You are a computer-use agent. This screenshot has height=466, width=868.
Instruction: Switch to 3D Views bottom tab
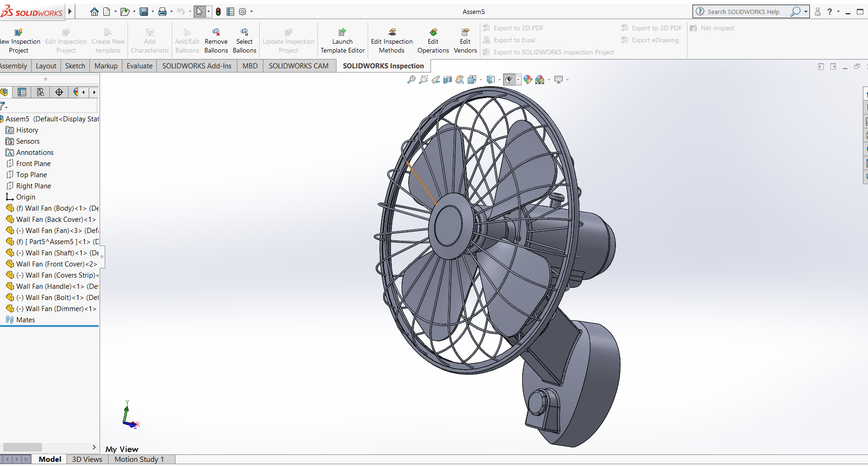(87, 459)
